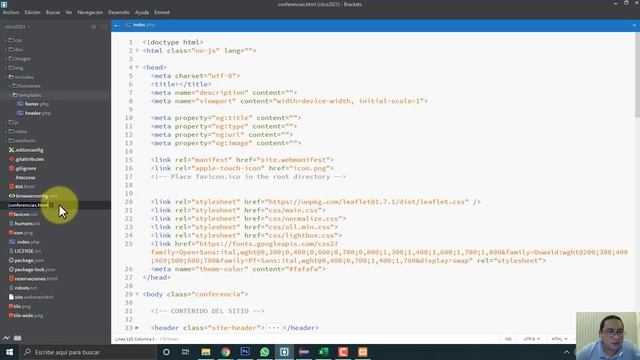This screenshot has width=640, height=360.
Task: Open the Emmet menu
Action: 162,12
